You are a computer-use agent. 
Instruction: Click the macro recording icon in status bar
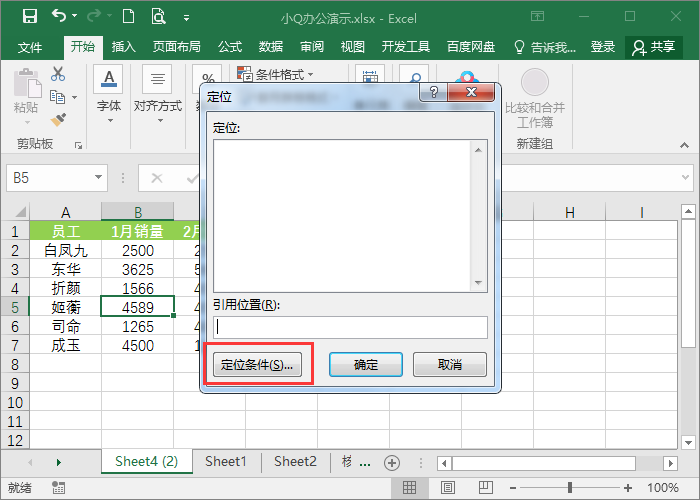[58, 488]
